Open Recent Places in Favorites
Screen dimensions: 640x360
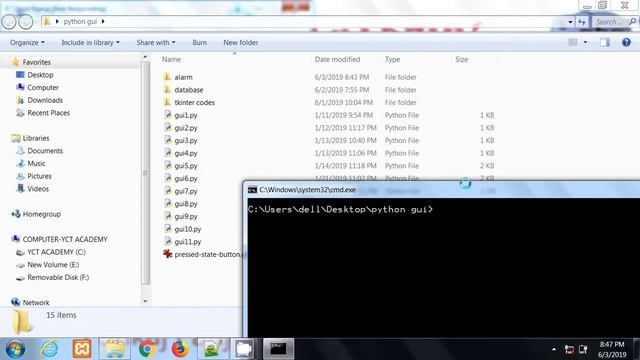coord(43,113)
